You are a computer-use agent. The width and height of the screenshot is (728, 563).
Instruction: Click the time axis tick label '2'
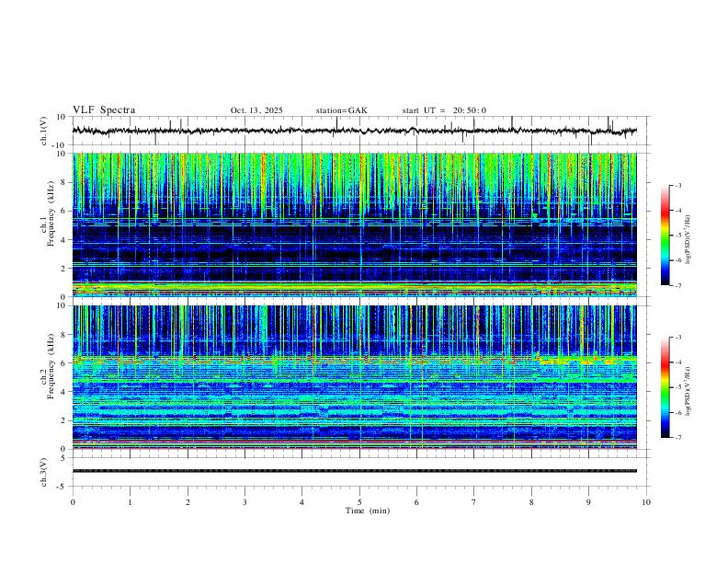tap(188, 502)
